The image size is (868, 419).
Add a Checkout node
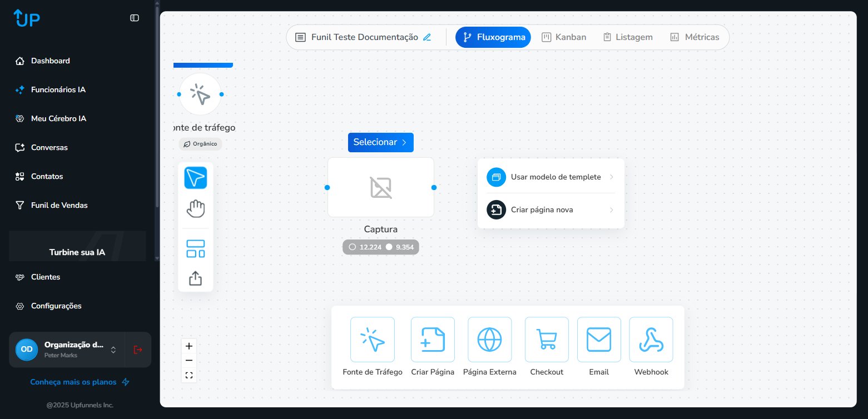546,340
